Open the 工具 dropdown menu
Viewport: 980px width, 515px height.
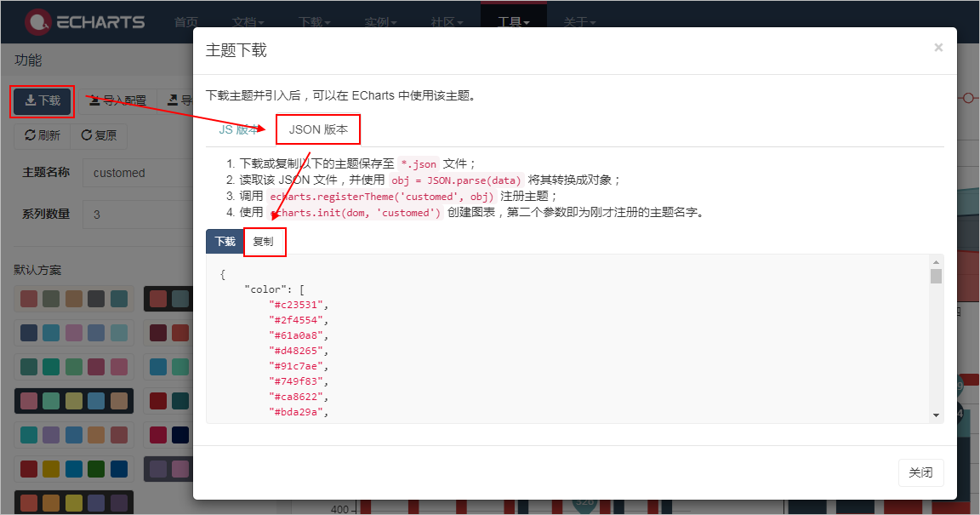click(514, 22)
